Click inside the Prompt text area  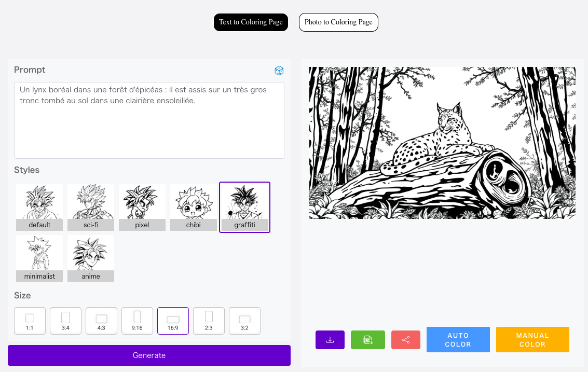tap(149, 120)
